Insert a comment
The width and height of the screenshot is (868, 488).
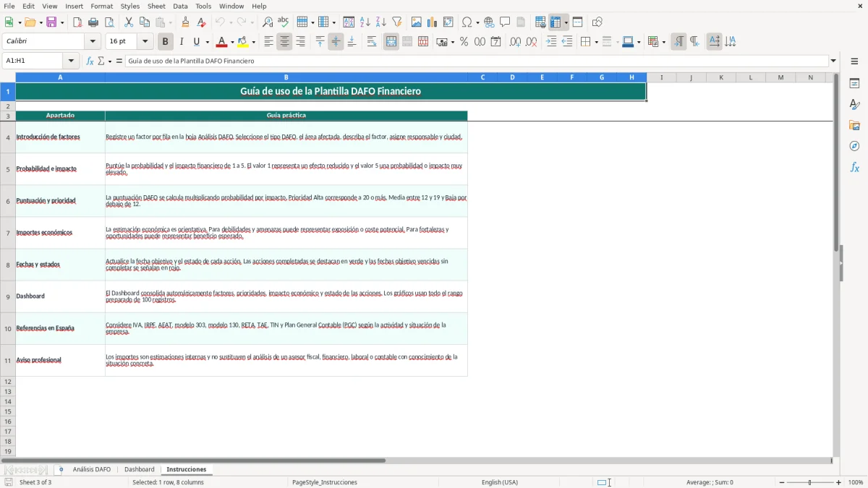505,22
